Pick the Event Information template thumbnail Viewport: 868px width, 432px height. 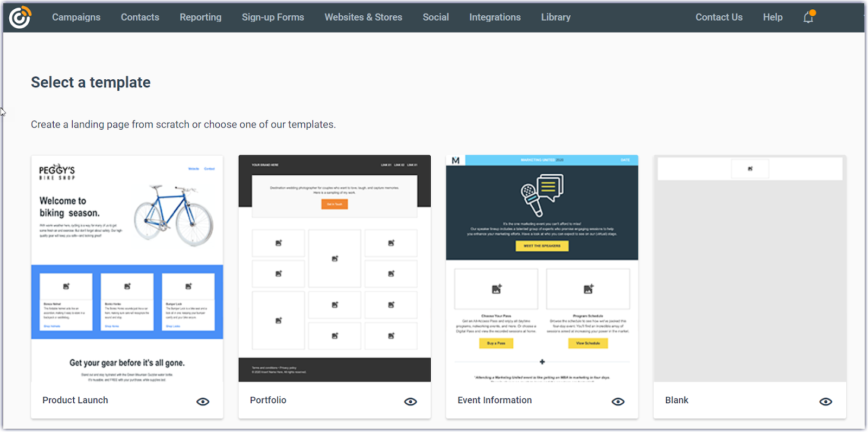tap(542, 269)
